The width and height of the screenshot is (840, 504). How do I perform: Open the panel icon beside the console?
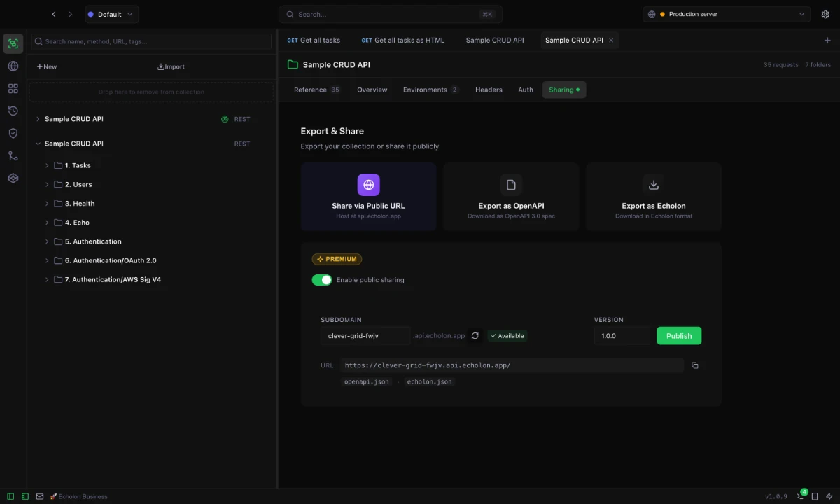click(x=815, y=496)
